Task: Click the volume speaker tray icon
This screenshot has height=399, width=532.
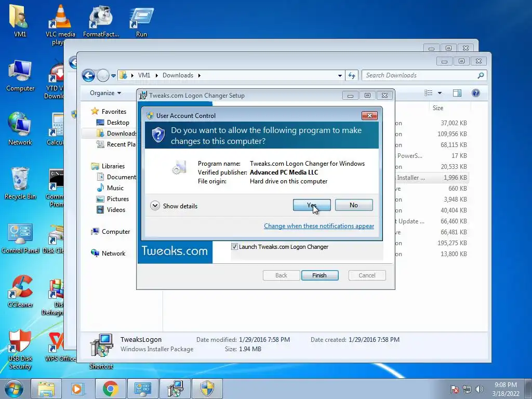Action: point(480,389)
